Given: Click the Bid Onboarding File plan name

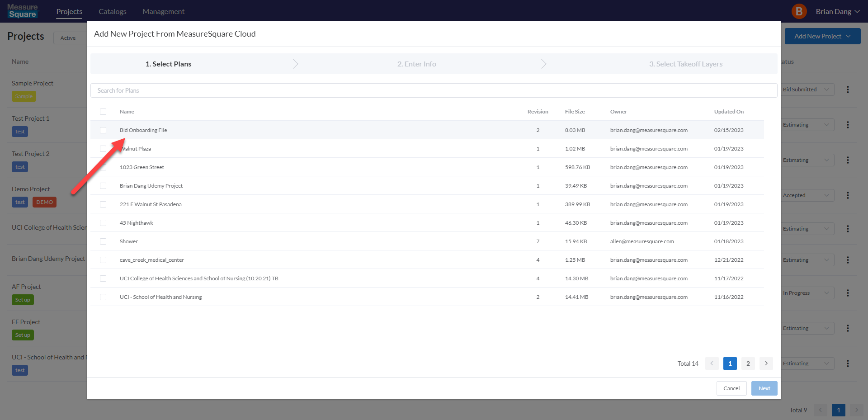Looking at the screenshot, I should (x=143, y=130).
